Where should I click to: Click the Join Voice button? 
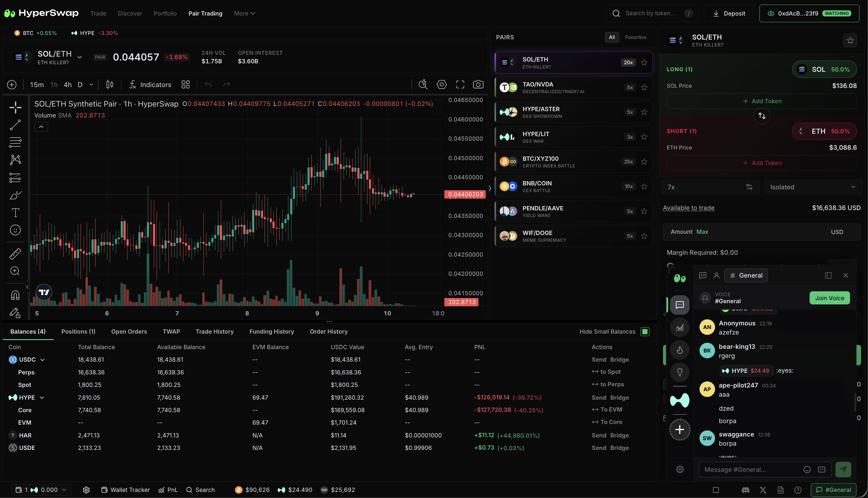click(x=829, y=298)
